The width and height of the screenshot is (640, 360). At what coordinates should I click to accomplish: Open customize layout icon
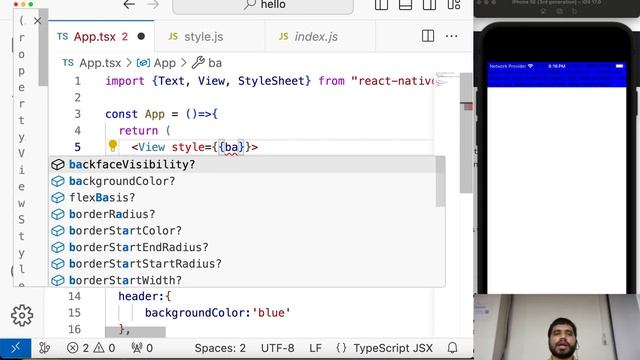click(x=454, y=5)
